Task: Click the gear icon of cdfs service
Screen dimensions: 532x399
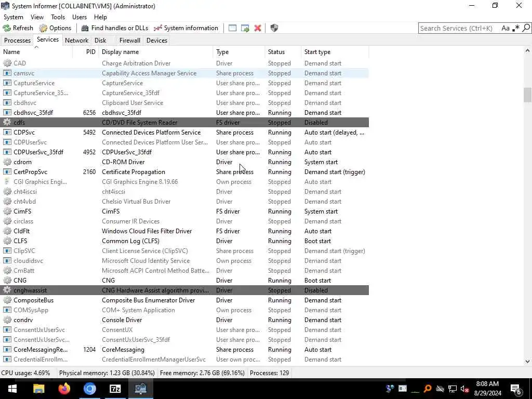Action: pos(7,123)
